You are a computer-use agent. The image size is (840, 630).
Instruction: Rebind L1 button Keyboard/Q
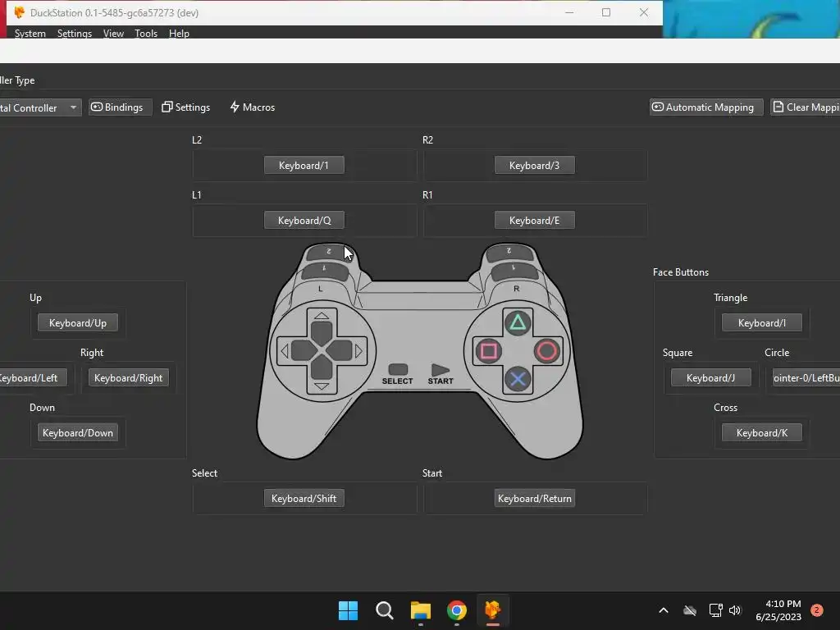(x=304, y=220)
